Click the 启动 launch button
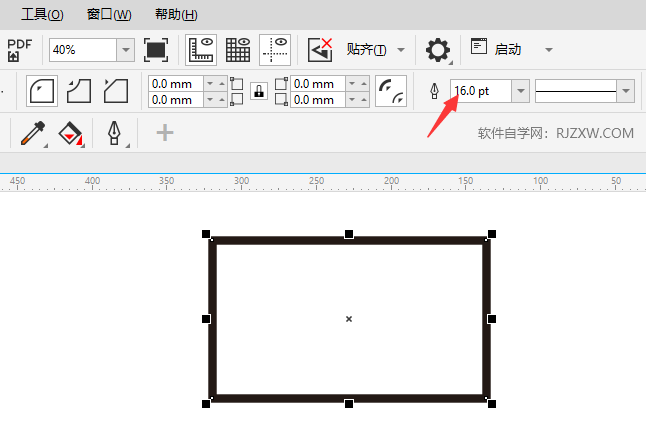 [x=496, y=49]
